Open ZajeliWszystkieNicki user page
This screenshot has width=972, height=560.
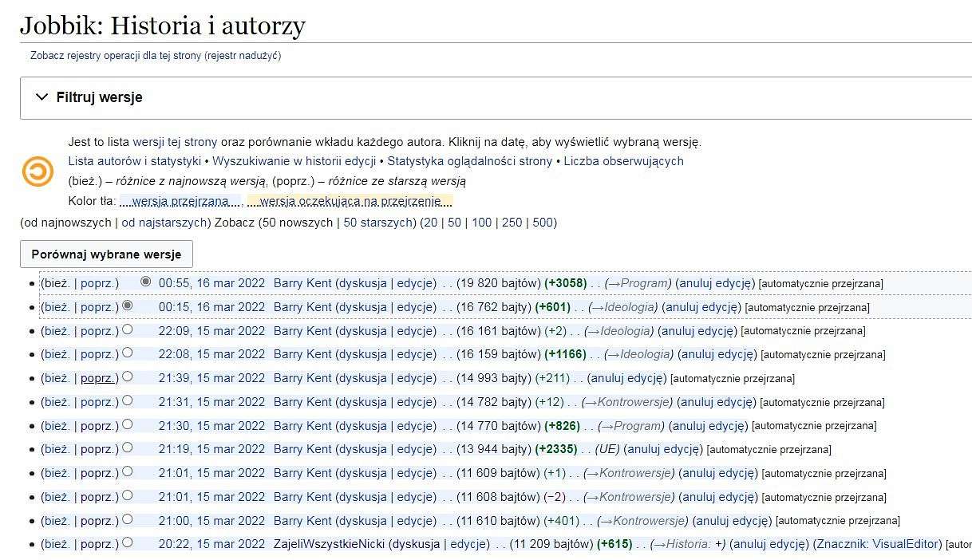coord(330,545)
